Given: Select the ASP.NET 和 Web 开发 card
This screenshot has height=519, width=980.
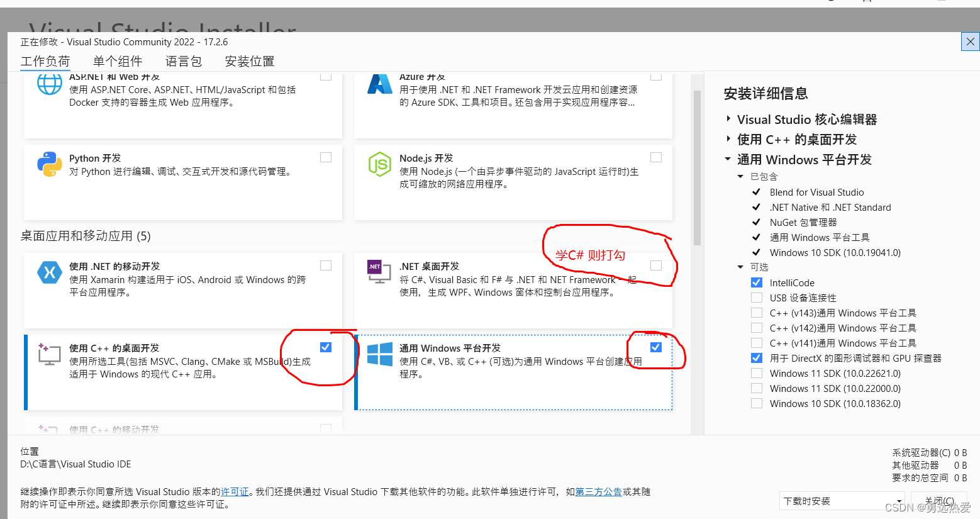Looking at the screenshot, I should [x=183, y=106].
